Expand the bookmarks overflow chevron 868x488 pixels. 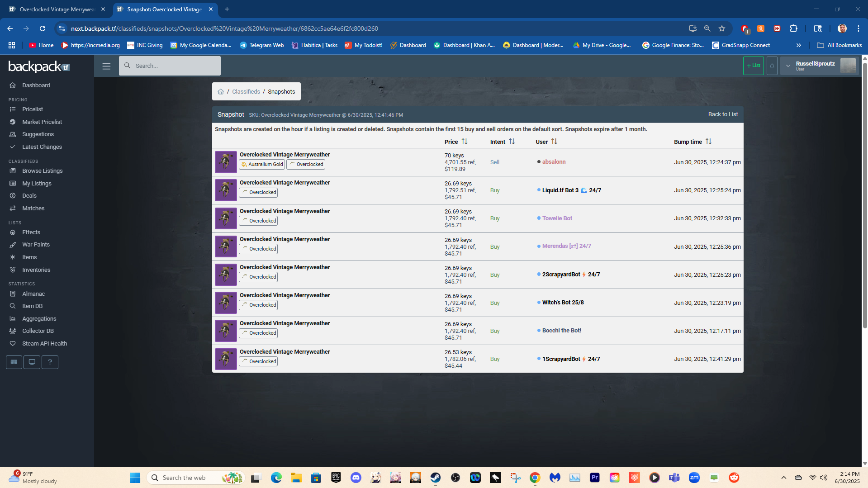[799, 45]
